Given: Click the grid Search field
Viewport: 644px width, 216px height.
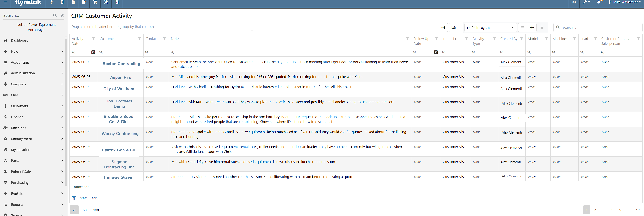Looking at the screenshot, I should (598, 28).
